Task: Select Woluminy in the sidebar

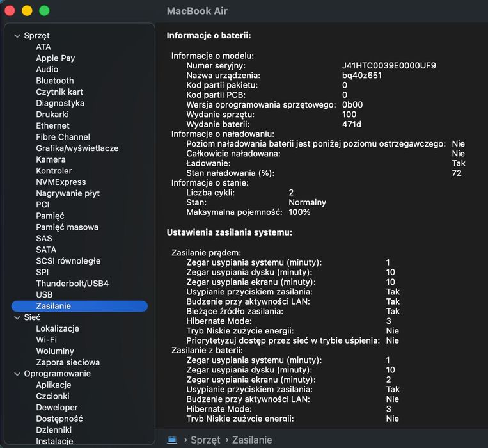Action: [55, 351]
